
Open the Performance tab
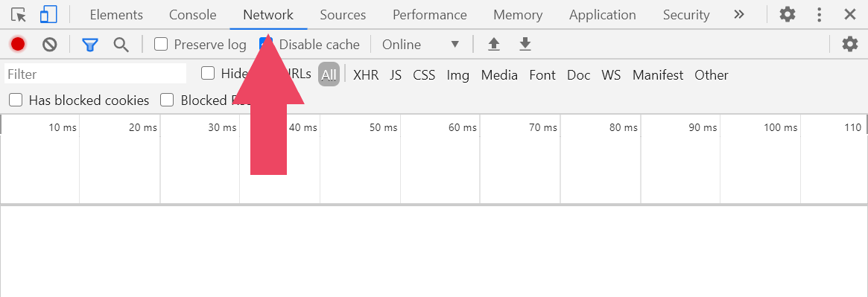[x=430, y=15]
